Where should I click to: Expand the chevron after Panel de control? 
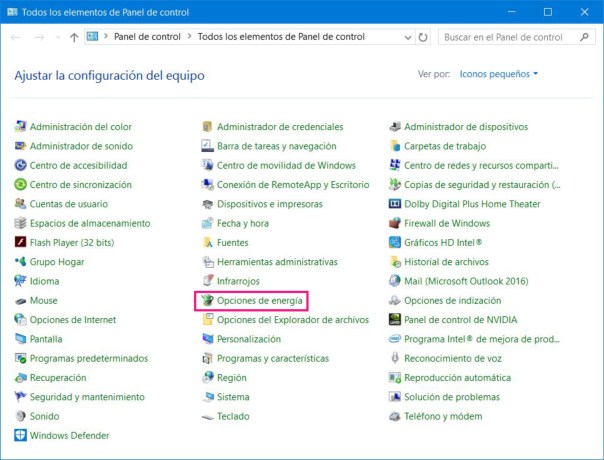pyautogui.click(x=189, y=37)
